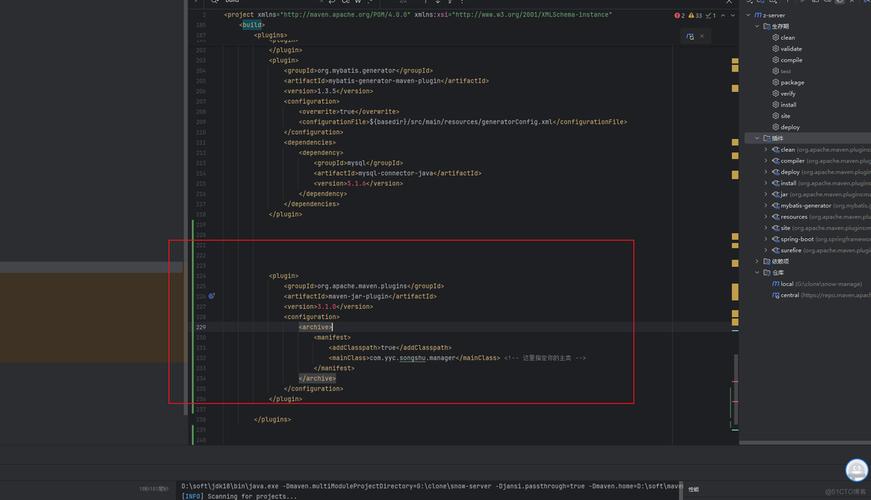Click the gutter icon beside maven-jar-plugin line

click(x=212, y=296)
